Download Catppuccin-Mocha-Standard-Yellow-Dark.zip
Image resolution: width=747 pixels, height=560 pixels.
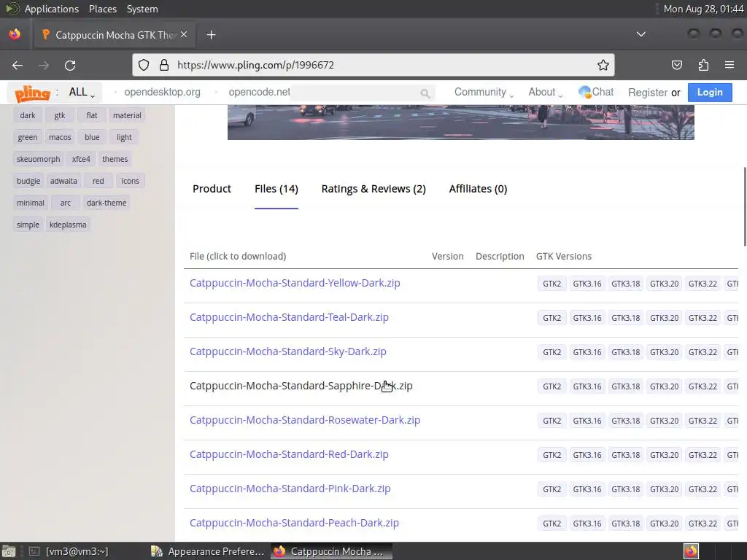[x=295, y=283]
